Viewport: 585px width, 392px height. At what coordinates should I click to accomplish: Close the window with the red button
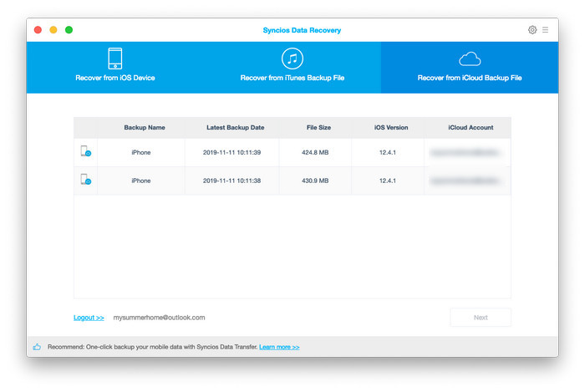click(38, 30)
